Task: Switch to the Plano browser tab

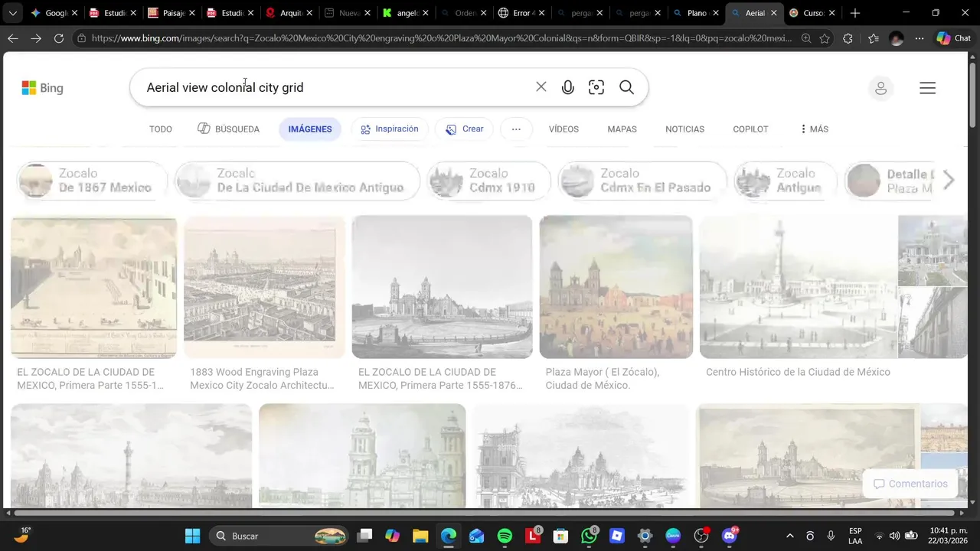Action: (695, 13)
